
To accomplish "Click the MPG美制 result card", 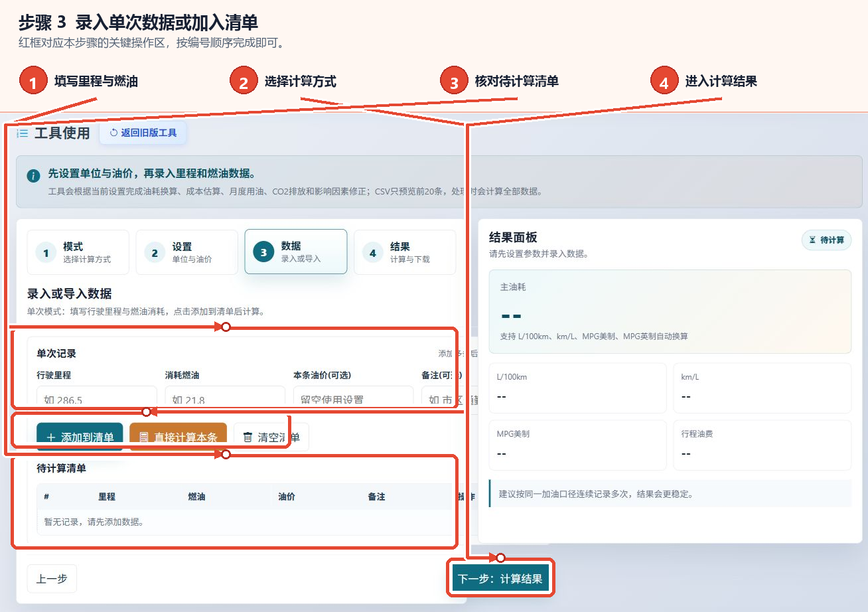I will point(577,445).
